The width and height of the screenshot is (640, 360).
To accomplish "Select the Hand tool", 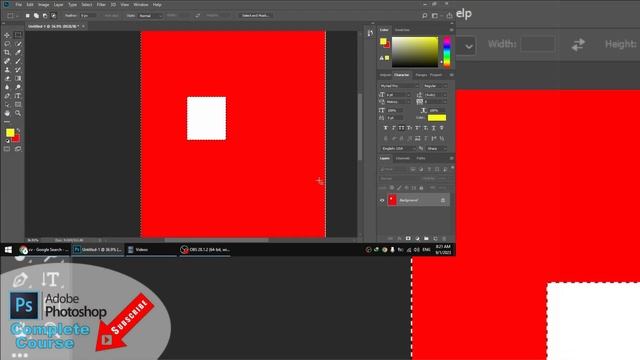I will [x=7, y=113].
